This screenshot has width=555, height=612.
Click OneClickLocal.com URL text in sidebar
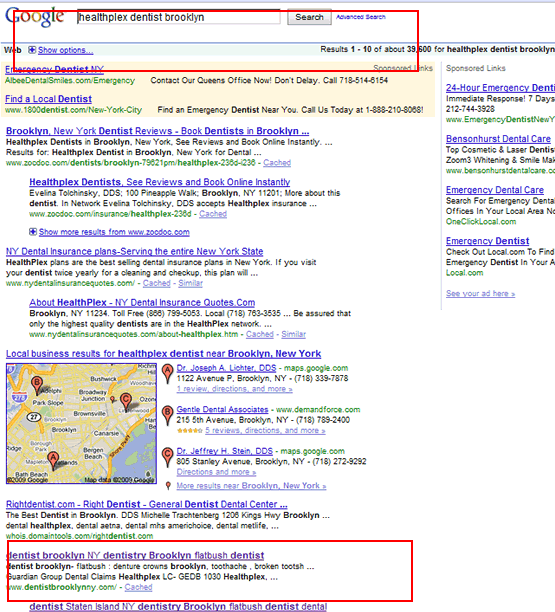(481, 222)
